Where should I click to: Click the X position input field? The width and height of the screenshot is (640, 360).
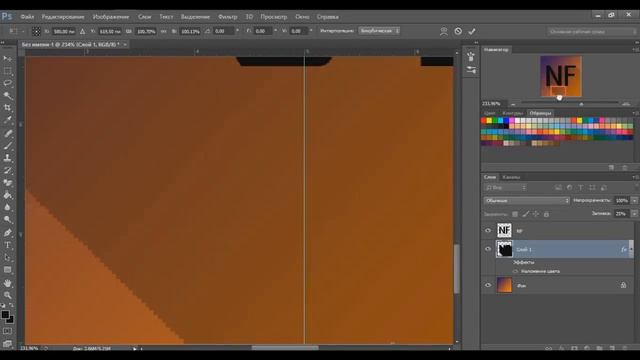(x=64, y=31)
